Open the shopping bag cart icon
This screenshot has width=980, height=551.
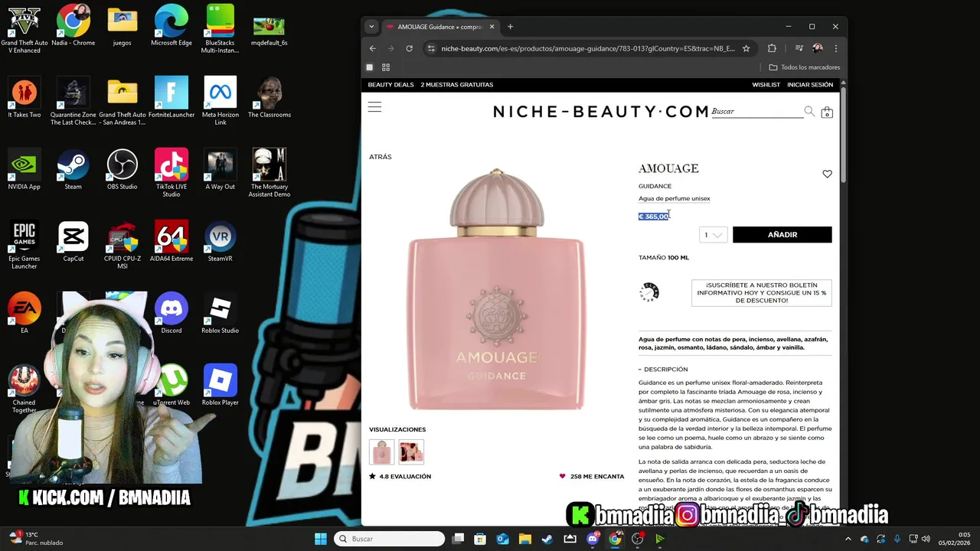pos(827,112)
